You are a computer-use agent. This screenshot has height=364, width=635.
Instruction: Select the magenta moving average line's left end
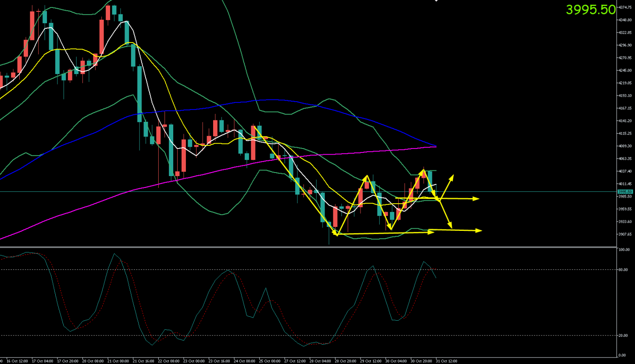2,238
